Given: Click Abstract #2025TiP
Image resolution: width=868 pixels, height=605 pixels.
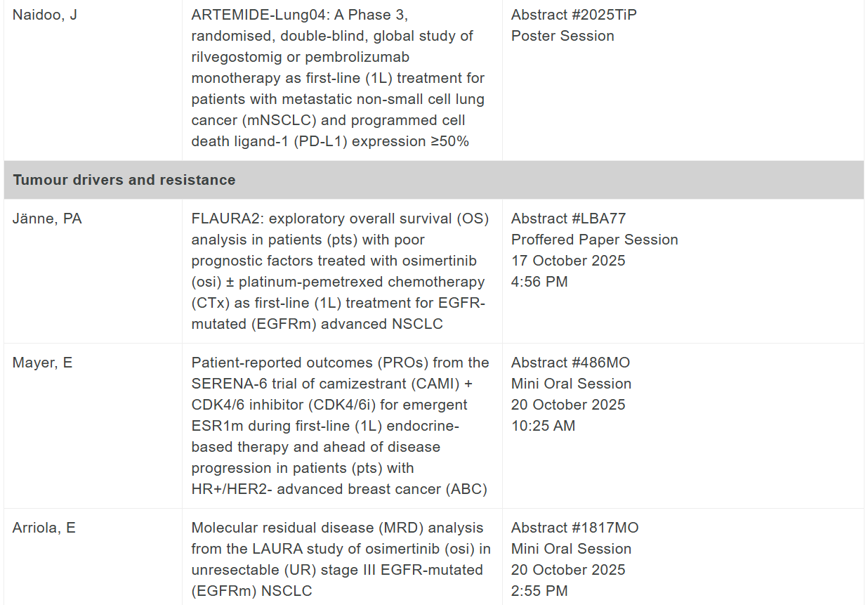Looking at the screenshot, I should [574, 15].
